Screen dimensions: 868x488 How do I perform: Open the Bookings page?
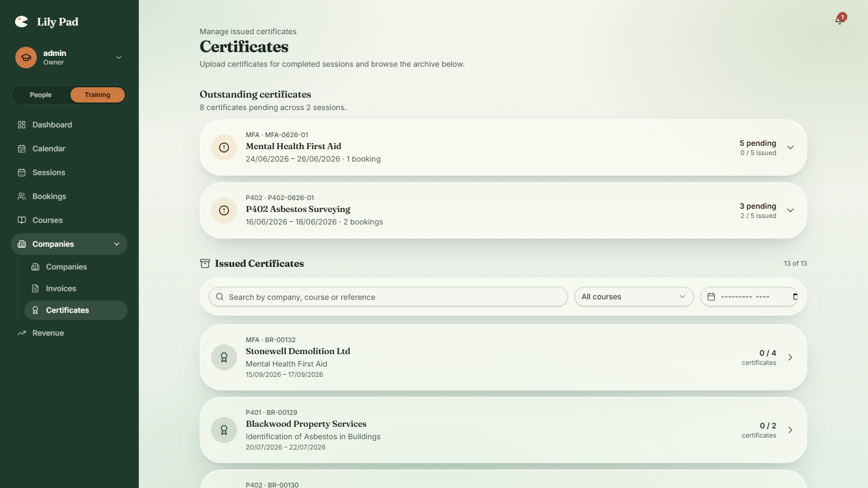click(69, 196)
